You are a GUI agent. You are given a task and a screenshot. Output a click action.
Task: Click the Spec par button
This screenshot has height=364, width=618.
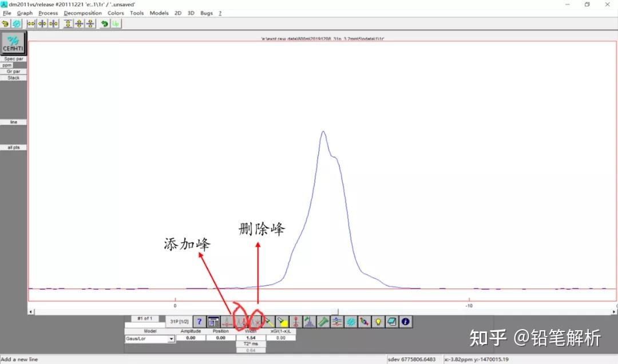tap(13, 58)
